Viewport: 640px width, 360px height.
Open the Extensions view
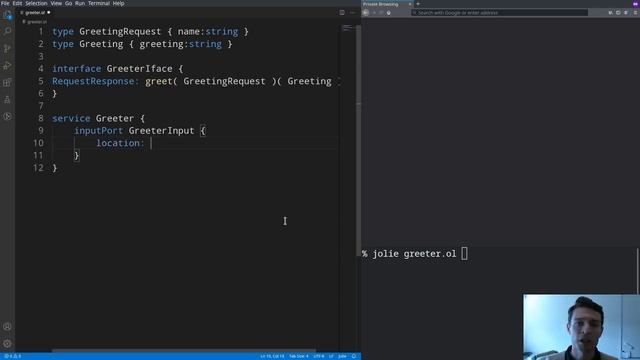(x=7, y=83)
